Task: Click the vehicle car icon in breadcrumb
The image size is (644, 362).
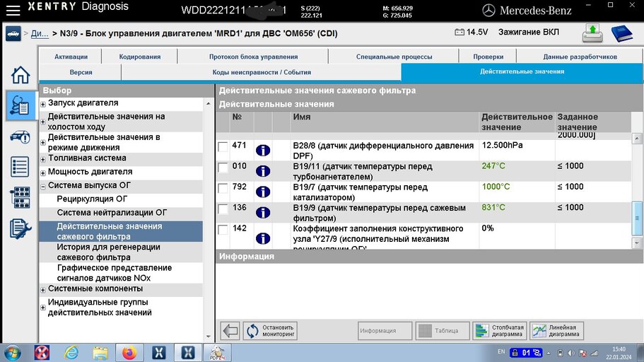Action: 13,34
